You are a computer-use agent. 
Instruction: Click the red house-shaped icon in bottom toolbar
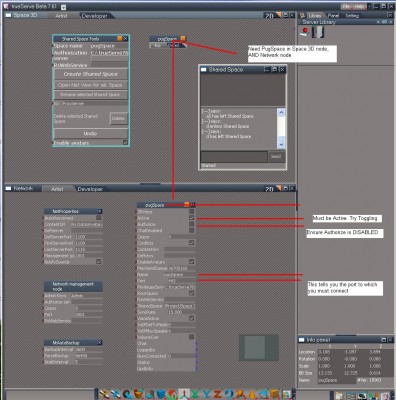172,395
